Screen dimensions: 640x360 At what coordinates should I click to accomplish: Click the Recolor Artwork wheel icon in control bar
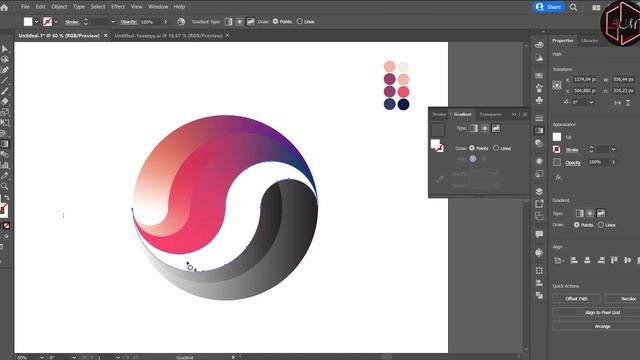coord(181,22)
